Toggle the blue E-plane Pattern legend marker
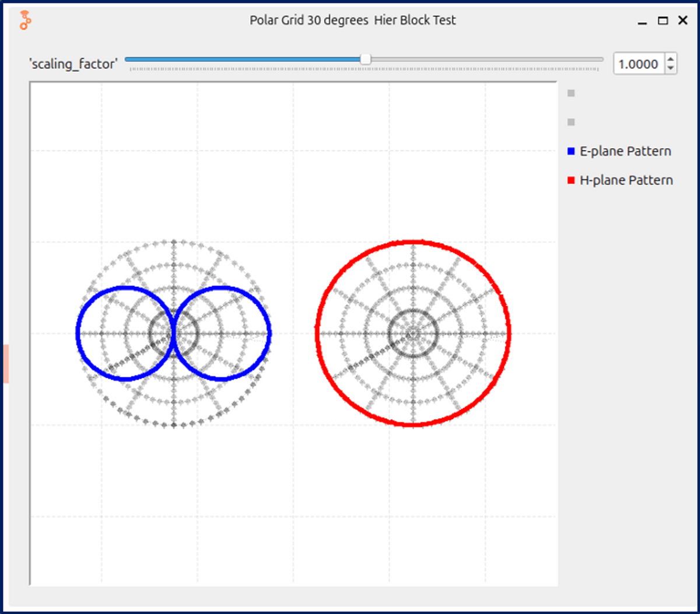This screenshot has width=700, height=614. pos(571,152)
